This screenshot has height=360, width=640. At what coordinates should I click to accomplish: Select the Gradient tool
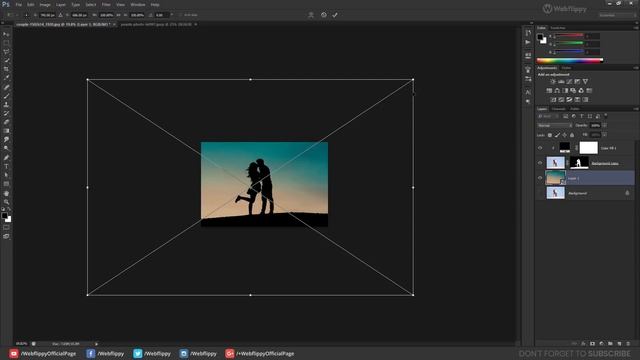click(6, 131)
